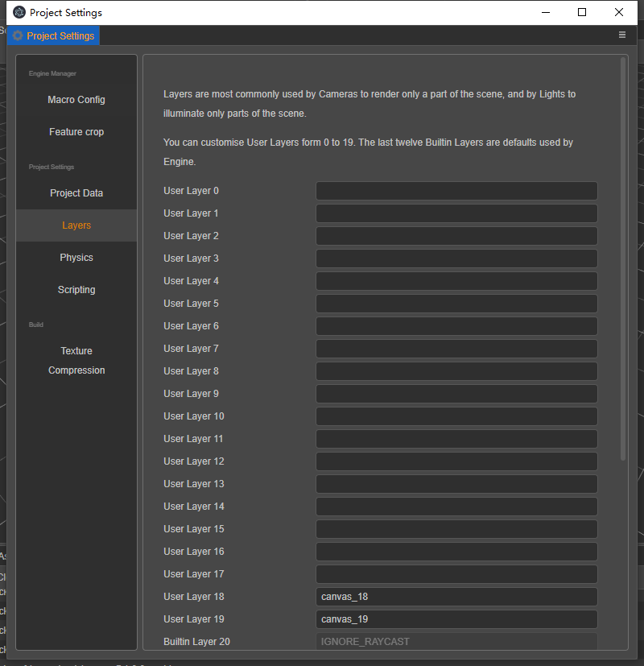Select the Layers sidebar item
This screenshot has height=666, width=644.
(76, 225)
